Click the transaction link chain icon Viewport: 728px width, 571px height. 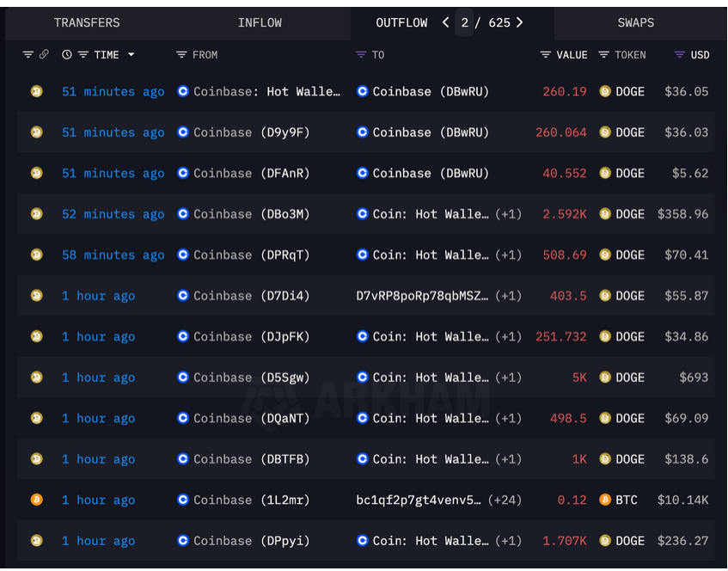click(x=44, y=55)
